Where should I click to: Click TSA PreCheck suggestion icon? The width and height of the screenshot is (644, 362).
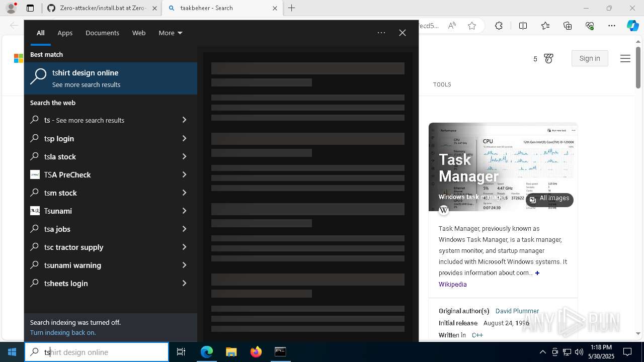(35, 174)
